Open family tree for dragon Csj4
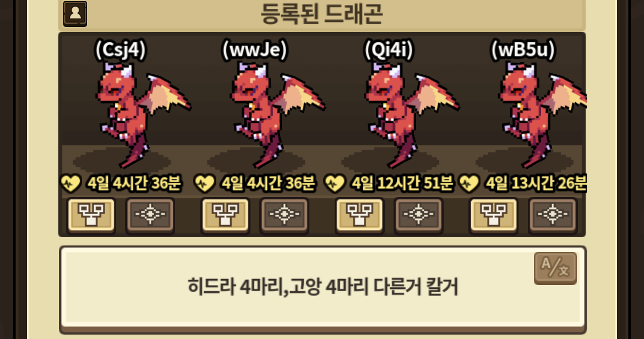Screen dimensions: 644x339 (x=91, y=215)
